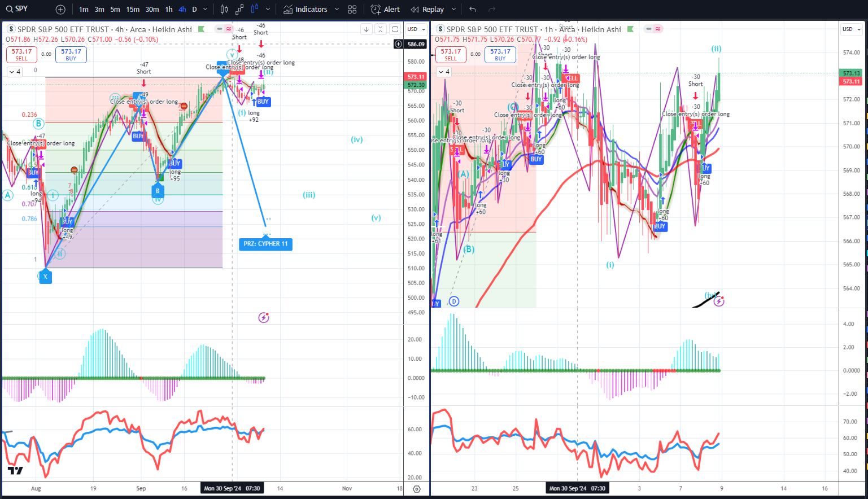Click the lightning icon in the 4h chart

tap(264, 317)
